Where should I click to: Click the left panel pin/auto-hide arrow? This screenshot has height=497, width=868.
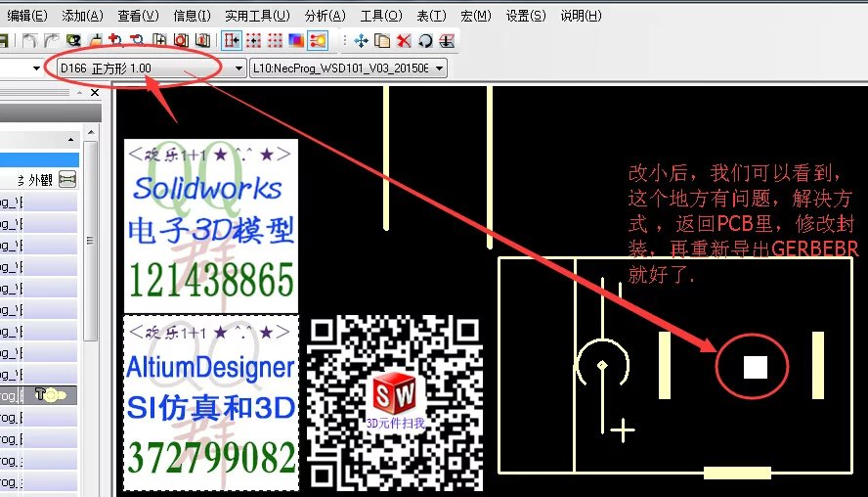coord(79,93)
